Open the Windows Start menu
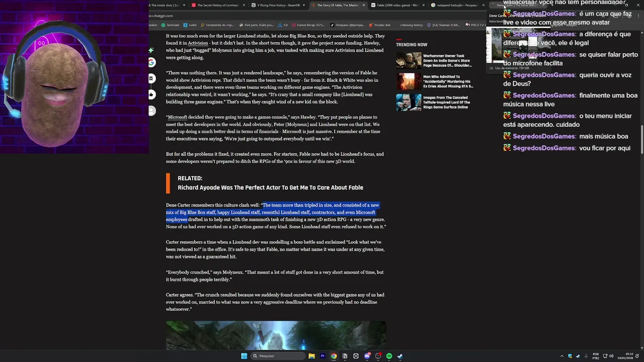The image size is (644, 362). point(244,356)
